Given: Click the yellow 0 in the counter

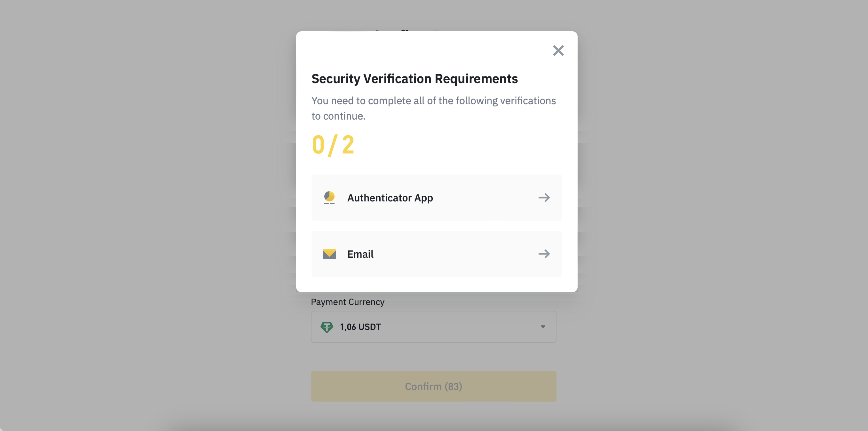Looking at the screenshot, I should pyautogui.click(x=318, y=145).
